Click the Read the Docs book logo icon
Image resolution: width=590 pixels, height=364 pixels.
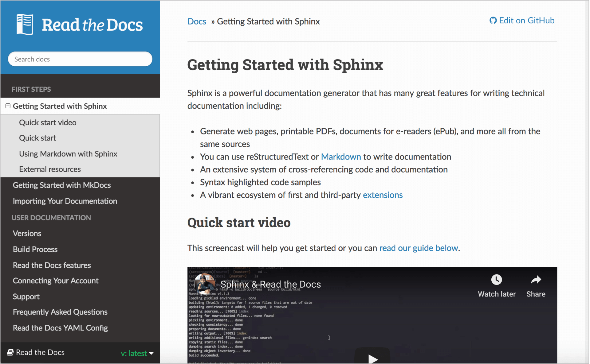25,24
